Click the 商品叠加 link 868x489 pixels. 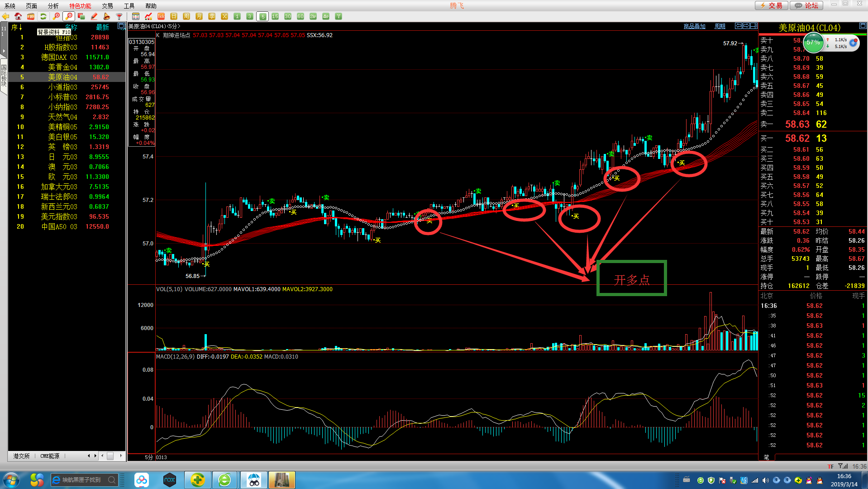click(695, 26)
